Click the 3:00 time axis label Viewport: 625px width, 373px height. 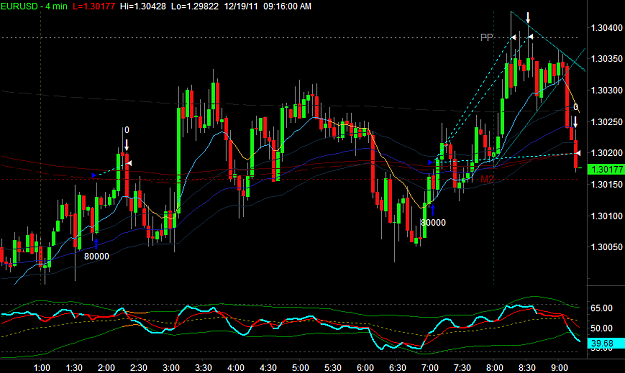[171, 367]
